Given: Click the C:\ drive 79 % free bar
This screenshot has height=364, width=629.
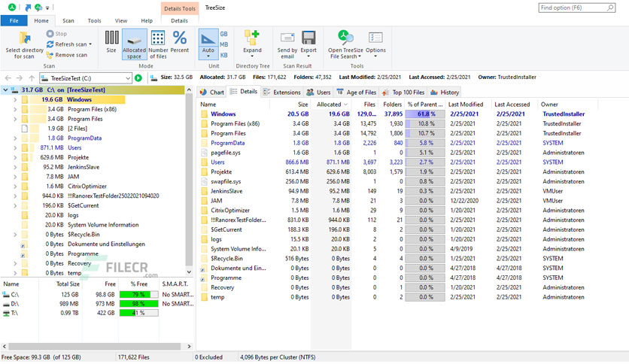Looking at the screenshot, I should pyautogui.click(x=138, y=295).
